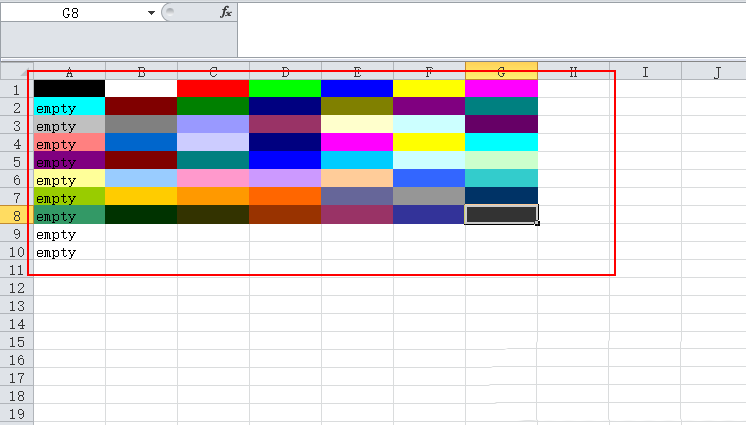The height and width of the screenshot is (425, 746).
Task: Click red cell C1
Action: click(x=213, y=89)
